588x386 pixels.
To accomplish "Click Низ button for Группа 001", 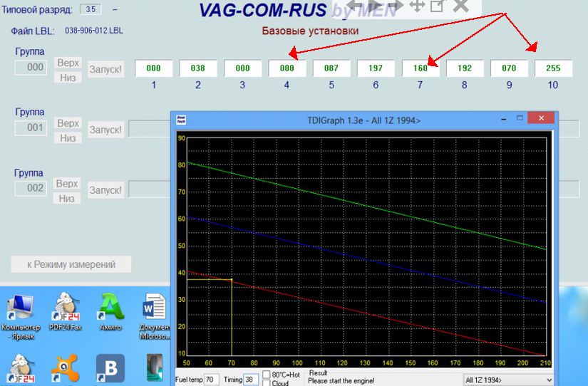I will pyautogui.click(x=68, y=138).
